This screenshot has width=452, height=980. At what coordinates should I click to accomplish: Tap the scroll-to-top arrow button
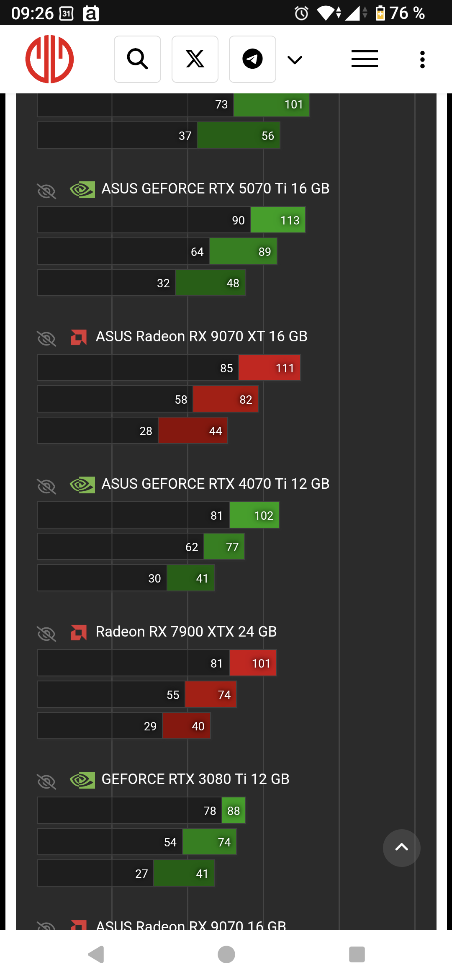(401, 848)
